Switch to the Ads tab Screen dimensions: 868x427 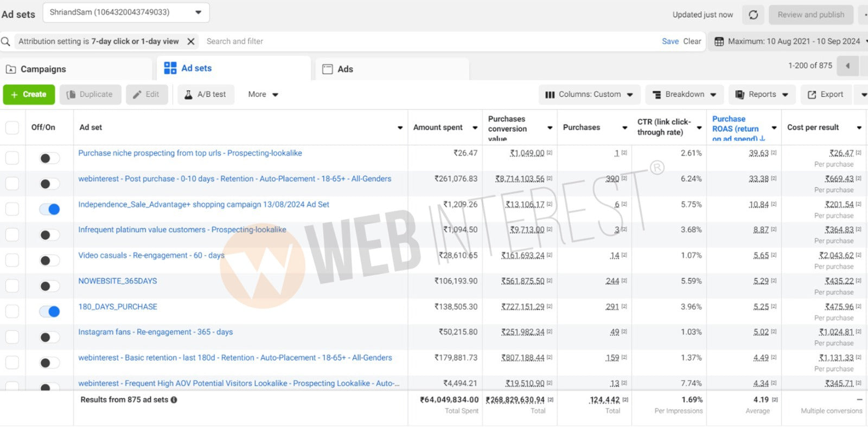[x=345, y=69]
